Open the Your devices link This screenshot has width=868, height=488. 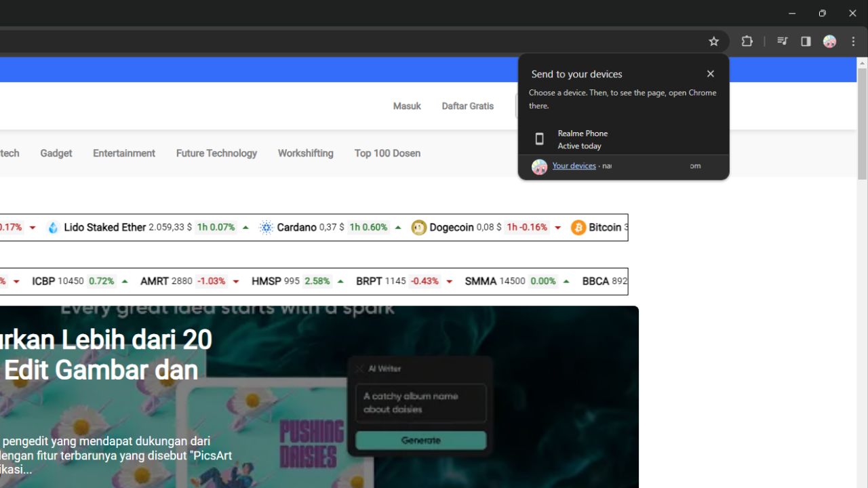coord(574,166)
